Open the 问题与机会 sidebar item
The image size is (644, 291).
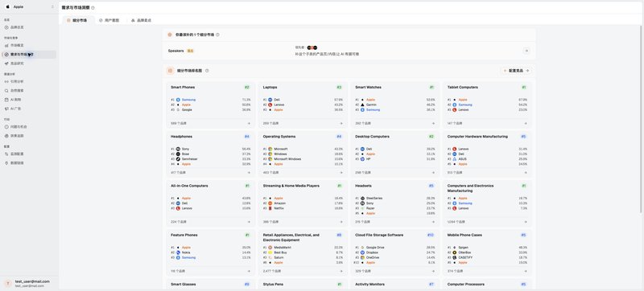coord(29,127)
